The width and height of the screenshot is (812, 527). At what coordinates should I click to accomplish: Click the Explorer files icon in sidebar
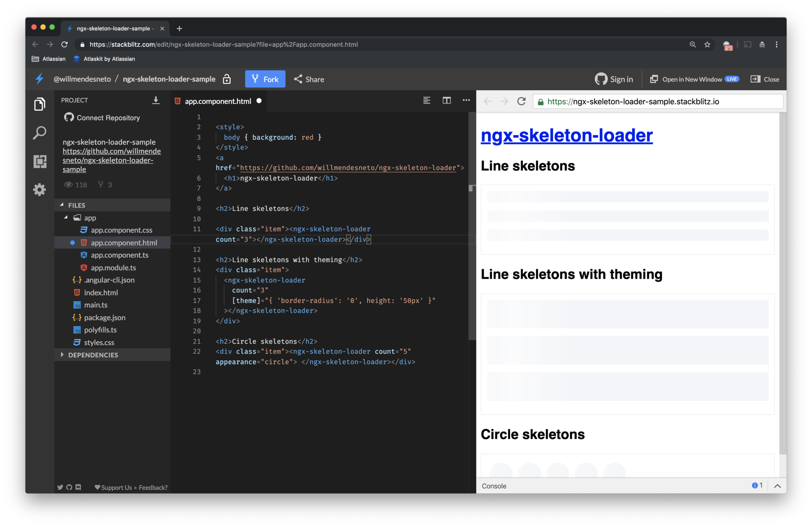coord(39,104)
